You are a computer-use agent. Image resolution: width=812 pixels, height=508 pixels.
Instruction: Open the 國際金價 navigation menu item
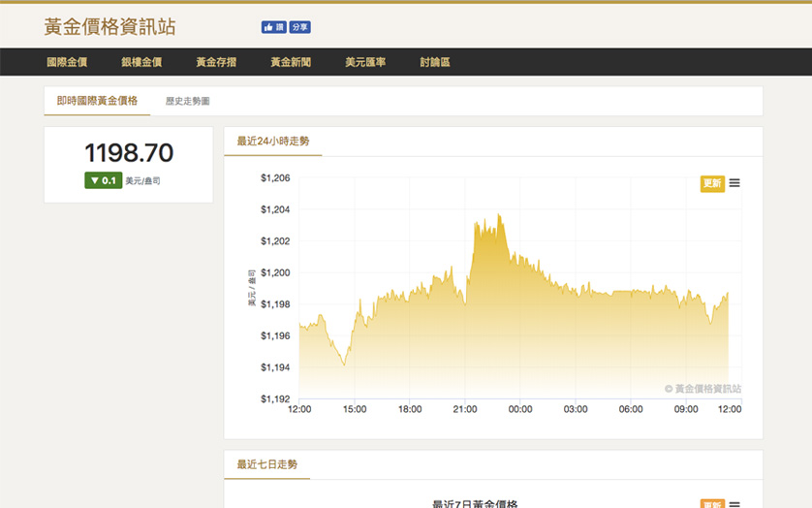click(x=67, y=62)
